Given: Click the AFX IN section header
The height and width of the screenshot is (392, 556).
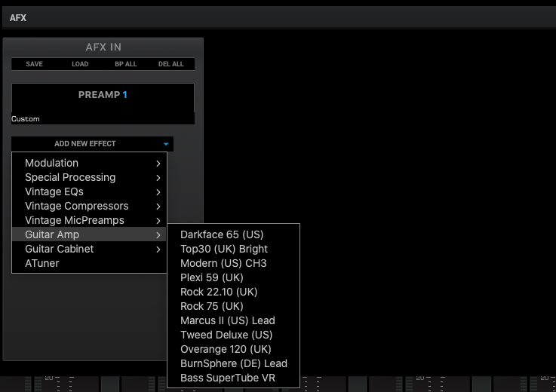Looking at the screenshot, I should click(103, 47).
